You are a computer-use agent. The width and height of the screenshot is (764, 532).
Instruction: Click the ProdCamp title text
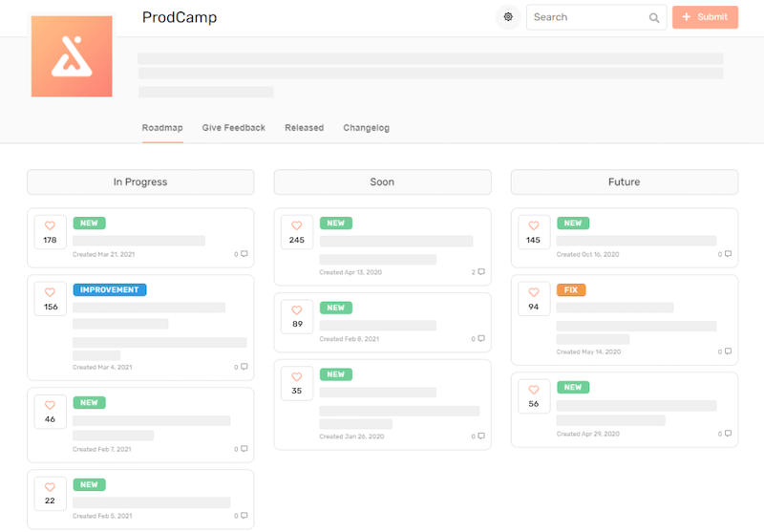tap(180, 17)
